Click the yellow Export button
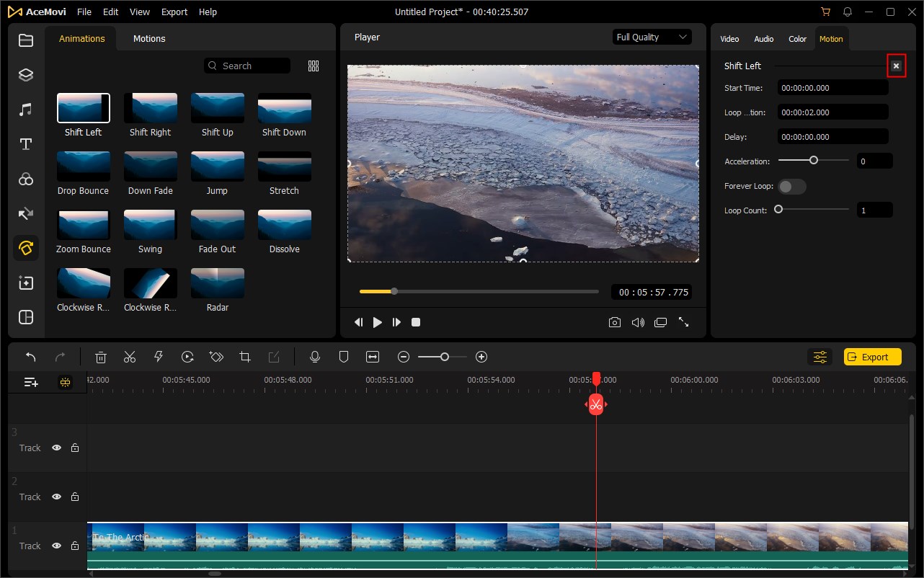Image resolution: width=924 pixels, height=578 pixels. (x=873, y=357)
